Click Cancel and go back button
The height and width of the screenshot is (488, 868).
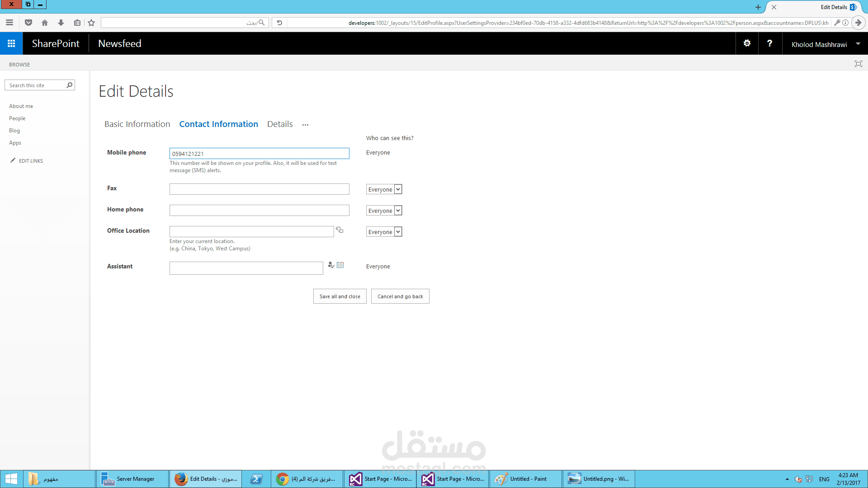click(400, 296)
